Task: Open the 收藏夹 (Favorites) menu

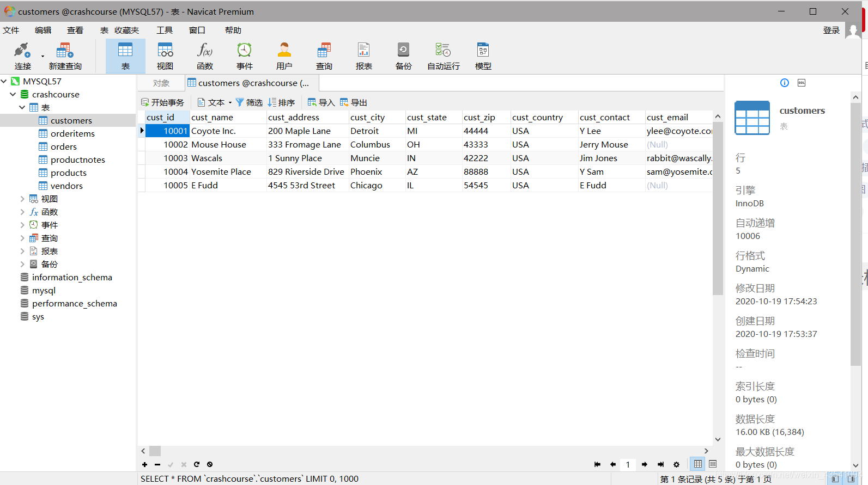Action: [x=126, y=30]
